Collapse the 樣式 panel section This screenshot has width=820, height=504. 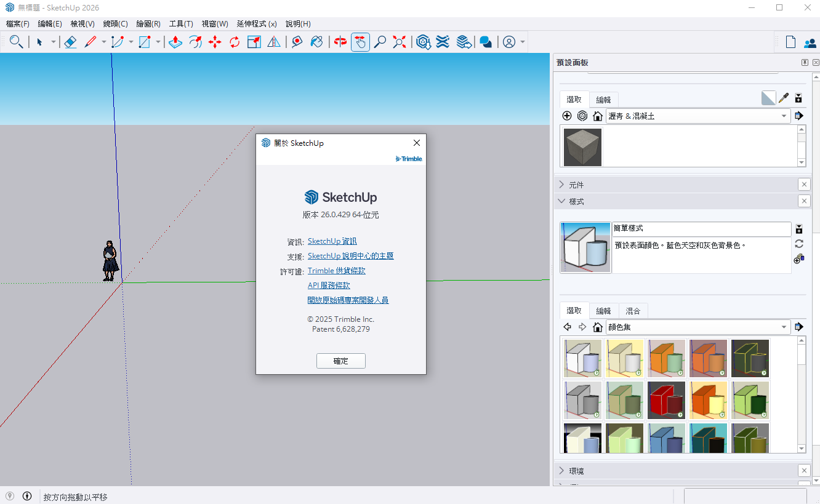point(576,201)
